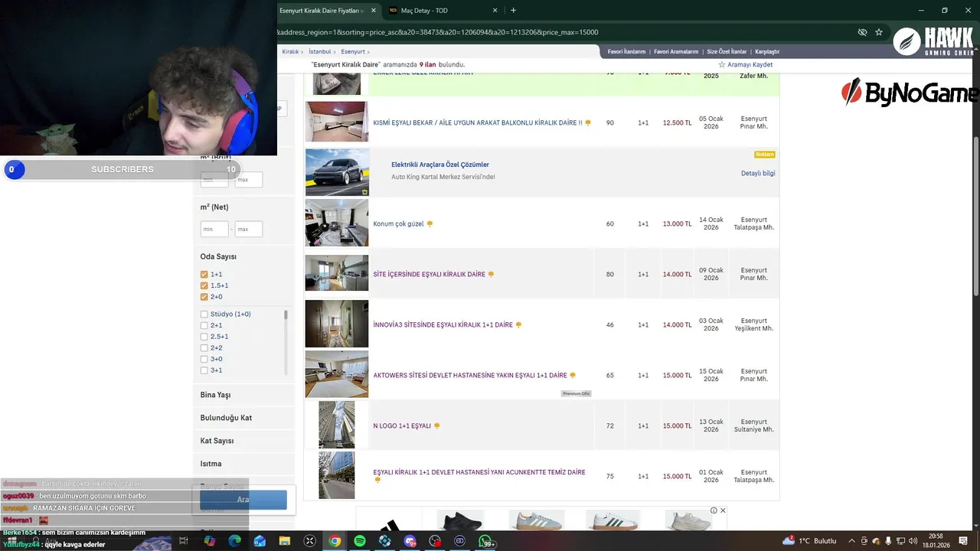The height and width of the screenshot is (551, 980).
Task: Open File Explorer from the taskbar
Action: (x=285, y=541)
